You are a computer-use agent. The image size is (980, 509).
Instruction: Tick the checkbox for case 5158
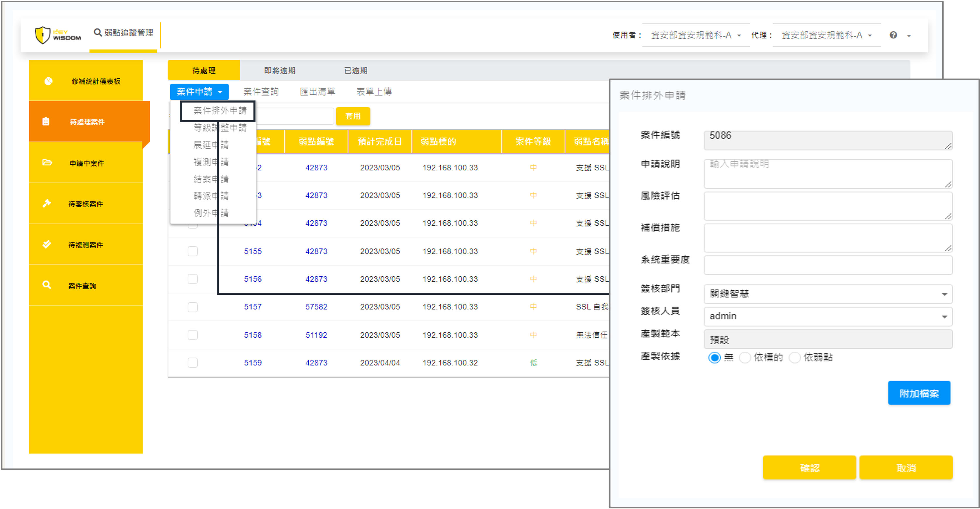(192, 335)
